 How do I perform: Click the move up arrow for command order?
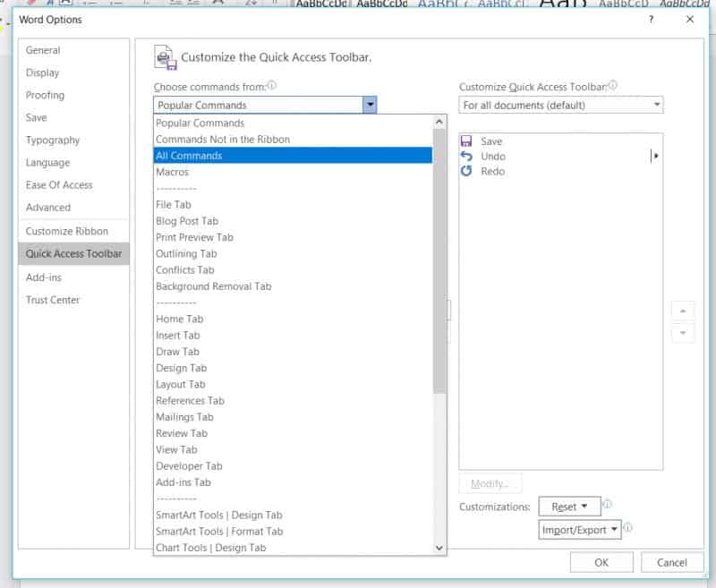coord(683,311)
